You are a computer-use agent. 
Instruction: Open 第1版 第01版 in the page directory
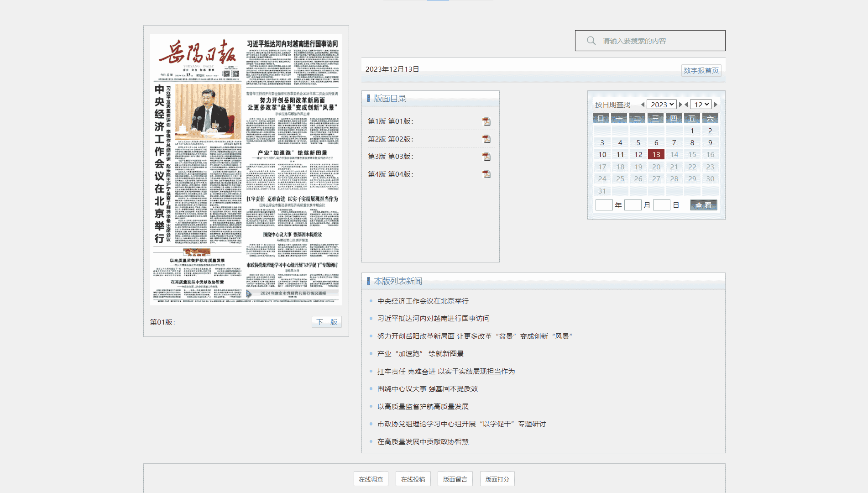(x=391, y=121)
